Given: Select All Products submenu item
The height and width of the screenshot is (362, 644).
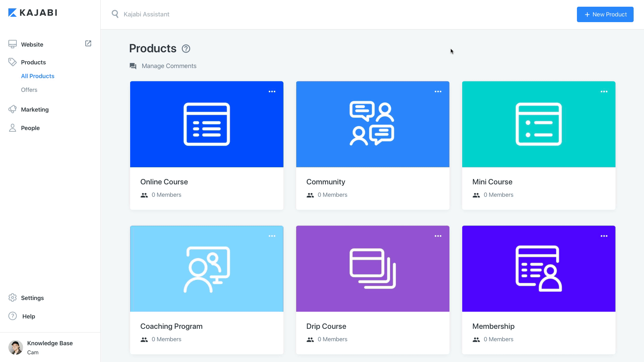Looking at the screenshot, I should [38, 76].
